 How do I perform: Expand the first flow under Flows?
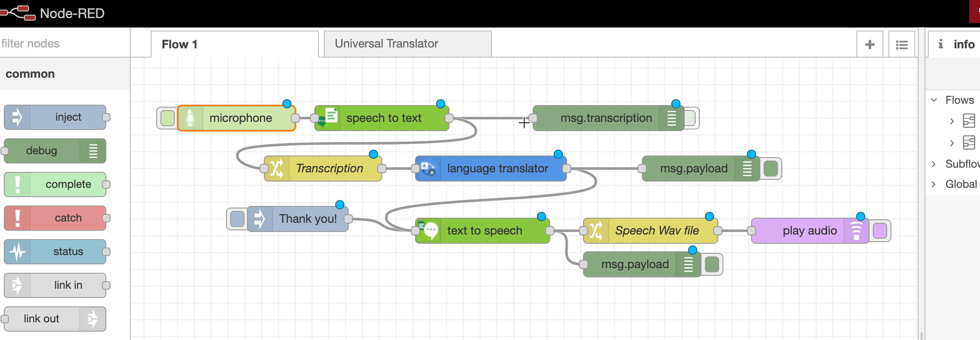click(952, 121)
